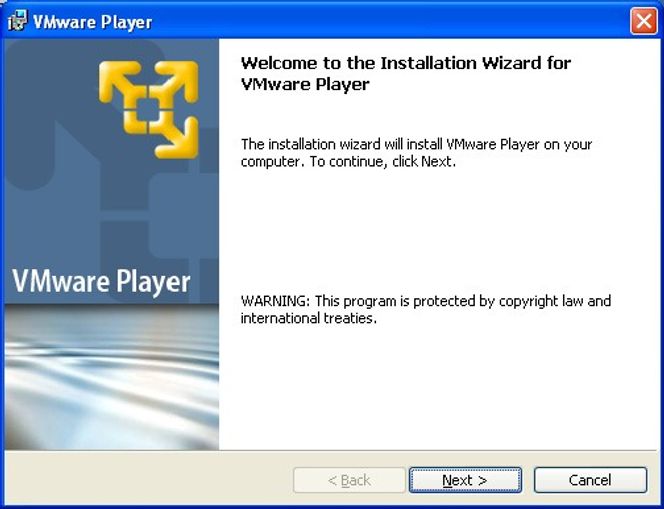Click the yellow VMware arrows logo
This screenshot has width=664, height=509.
[149, 109]
